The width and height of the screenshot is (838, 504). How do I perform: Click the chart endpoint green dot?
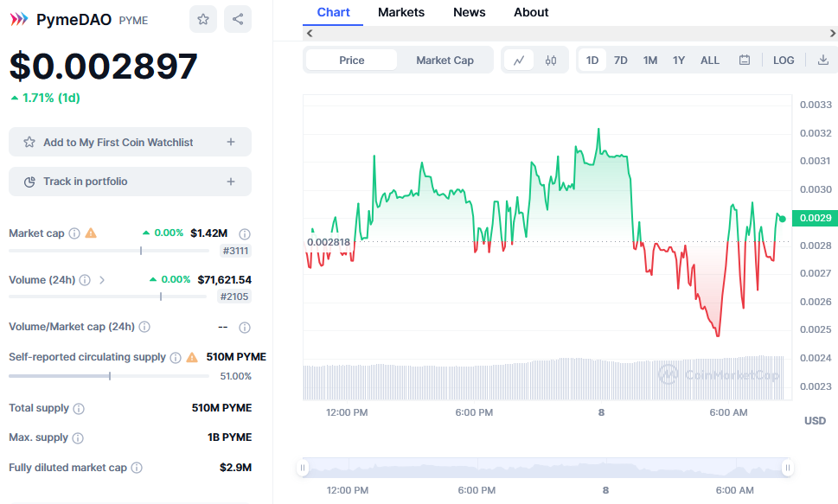pyautogui.click(x=783, y=219)
